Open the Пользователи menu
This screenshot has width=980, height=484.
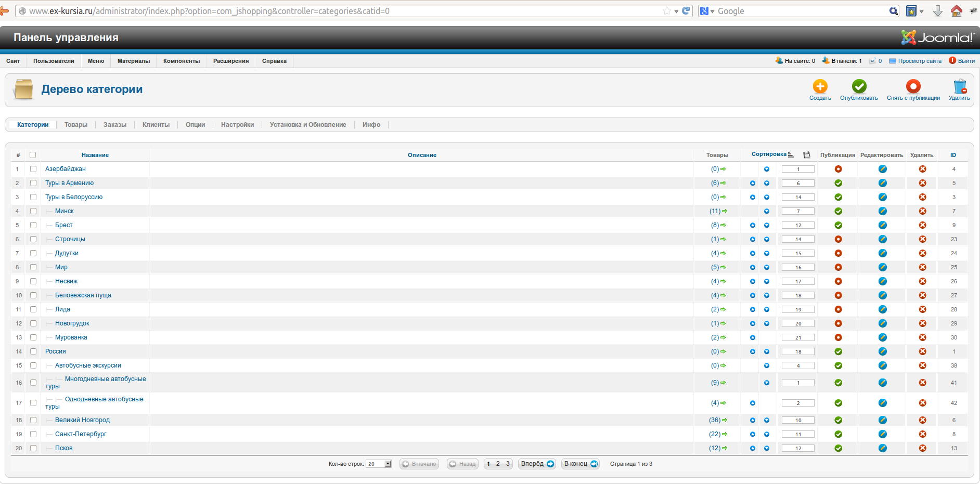coord(54,61)
